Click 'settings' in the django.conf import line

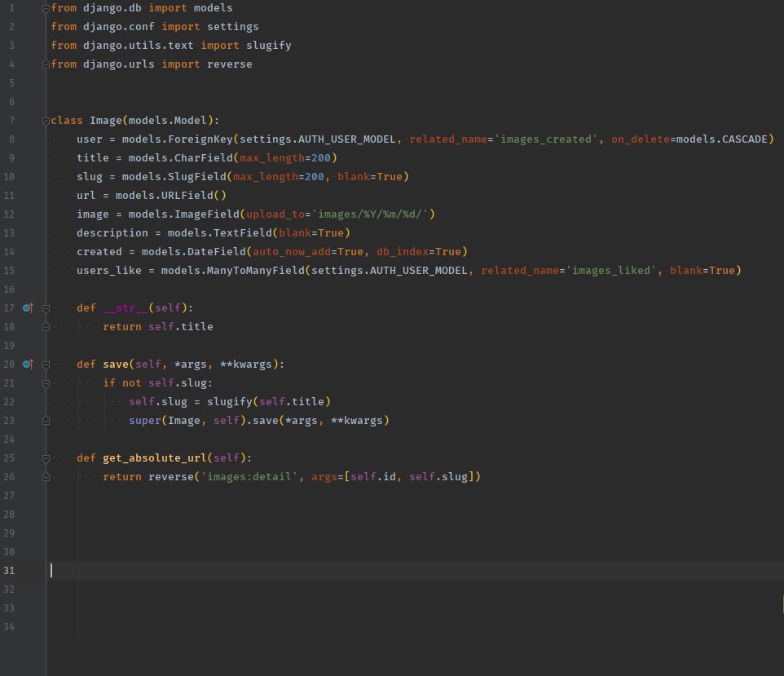(232, 27)
